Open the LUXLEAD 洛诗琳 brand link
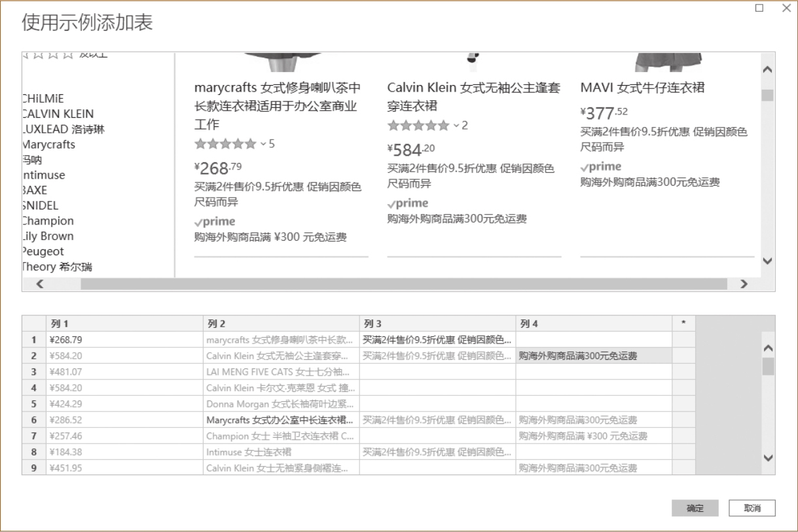The width and height of the screenshot is (798, 532). tap(63, 130)
